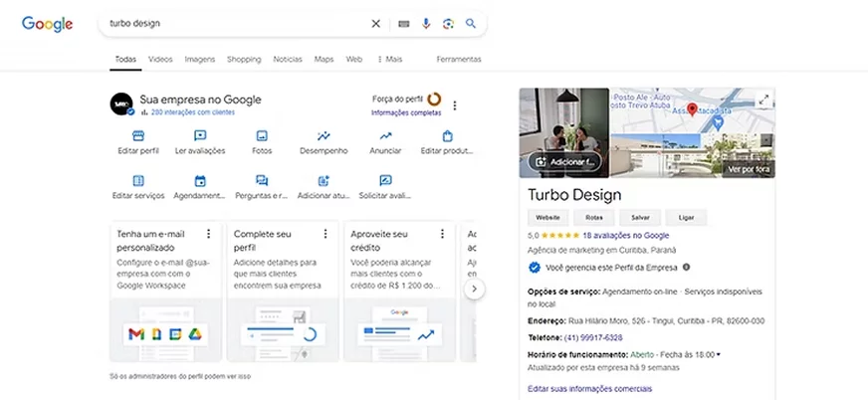Click 'Ver por fora' on street photo
This screenshot has height=400, width=868.
(x=749, y=169)
